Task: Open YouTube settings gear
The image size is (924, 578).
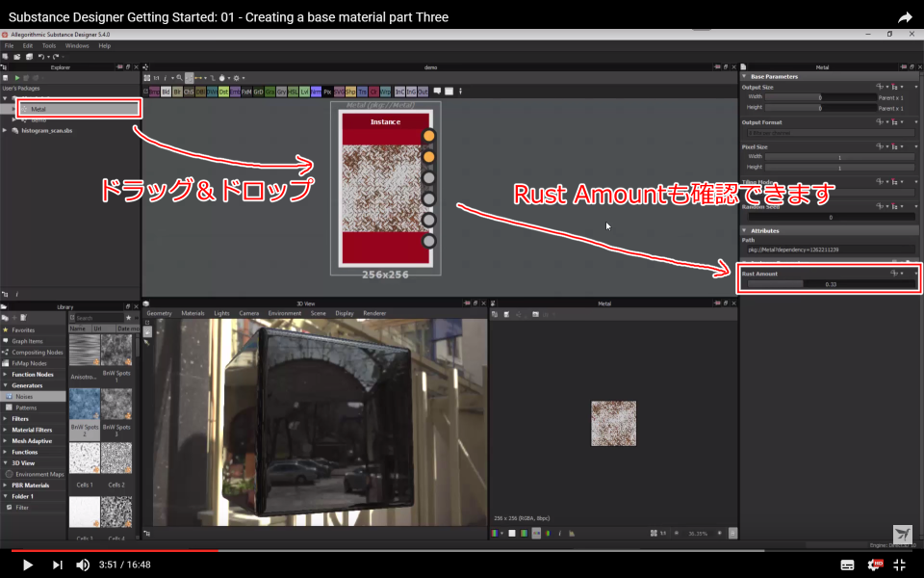Action: [x=875, y=565]
